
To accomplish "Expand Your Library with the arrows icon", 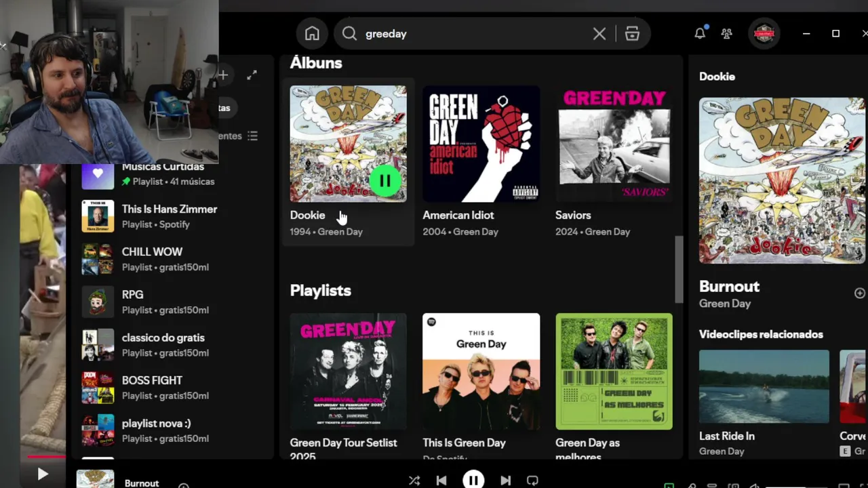I will click(x=252, y=75).
